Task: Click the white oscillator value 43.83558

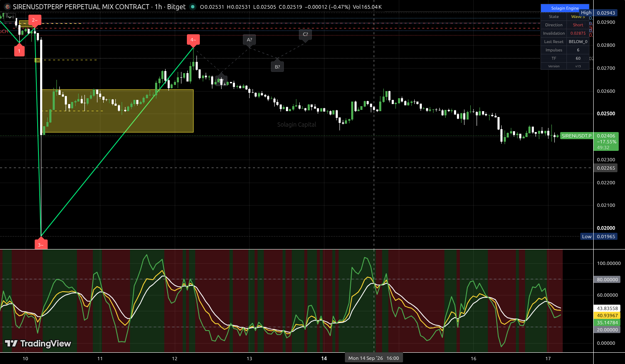Action: tap(607, 308)
